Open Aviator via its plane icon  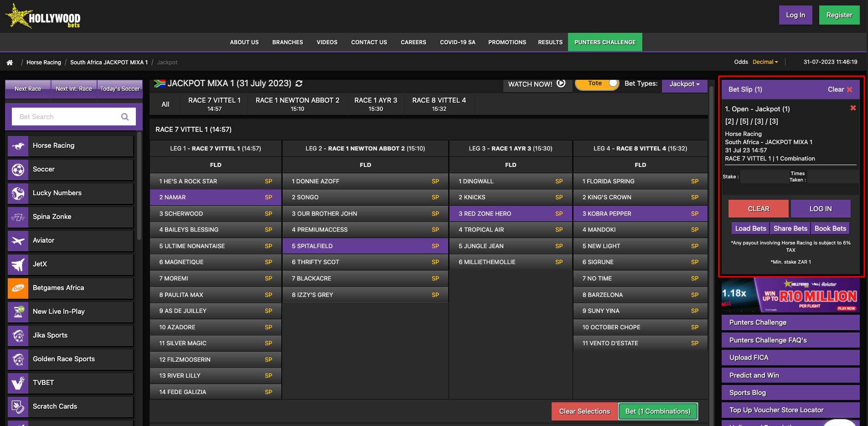(18, 241)
